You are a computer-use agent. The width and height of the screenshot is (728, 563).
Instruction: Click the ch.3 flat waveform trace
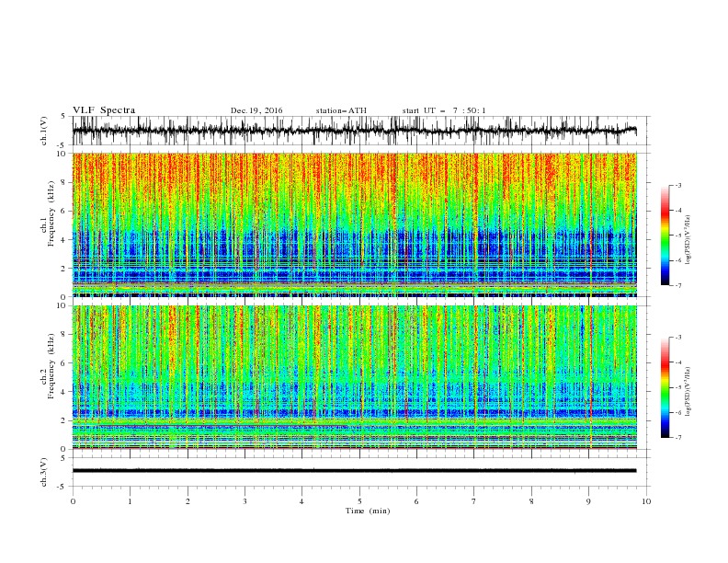[355, 471]
